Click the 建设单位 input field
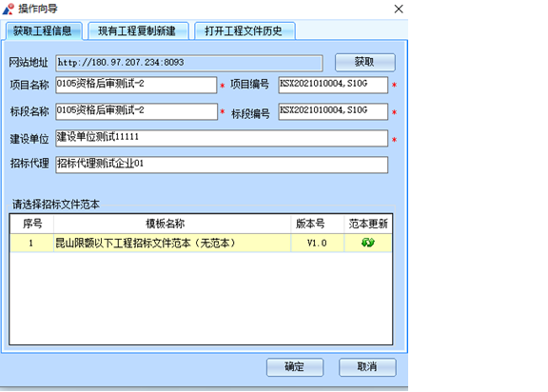This screenshot has width=548, height=392. pyautogui.click(x=222, y=138)
